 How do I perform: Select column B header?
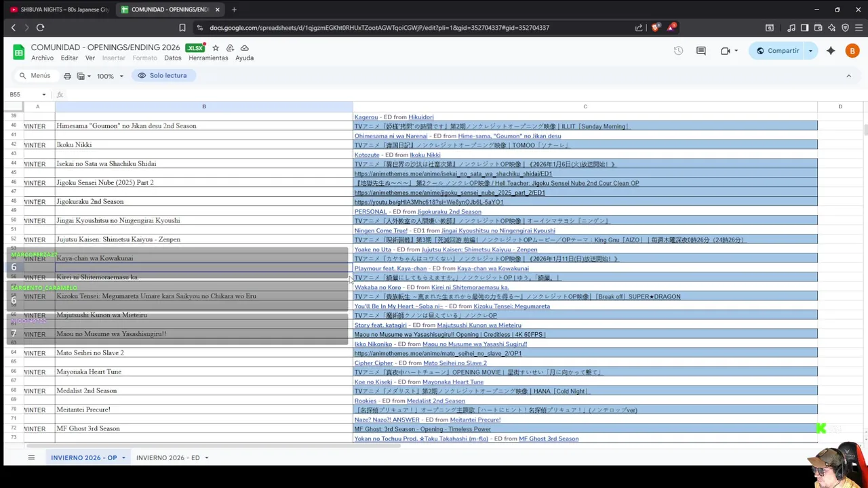coord(204,106)
